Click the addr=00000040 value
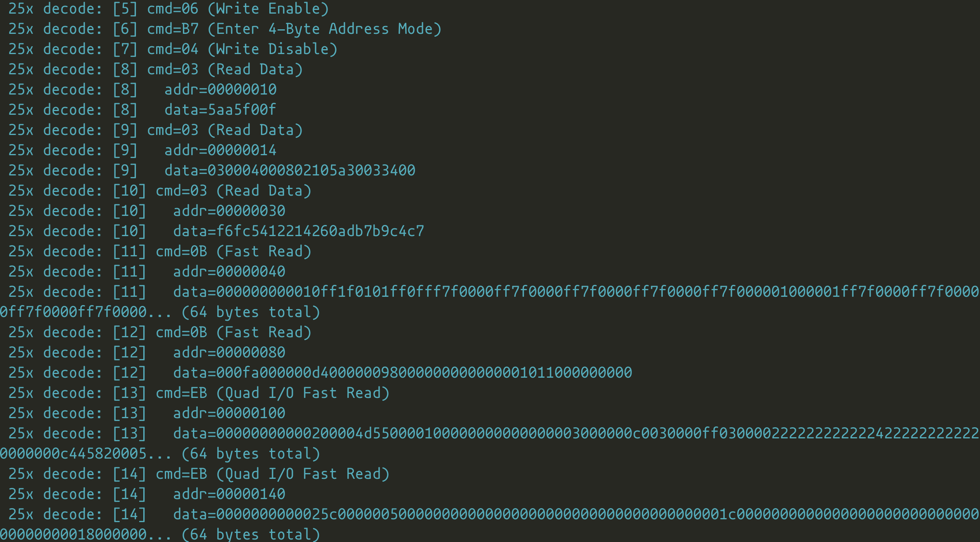The height and width of the screenshot is (542, 980). (229, 272)
